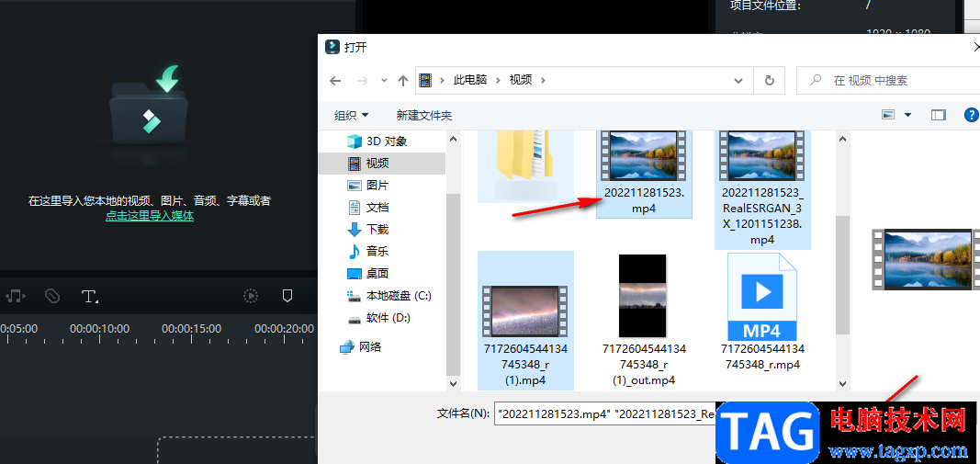This screenshot has width=980, height=464.
Task: Click the forward navigation arrow
Action: pos(362,81)
